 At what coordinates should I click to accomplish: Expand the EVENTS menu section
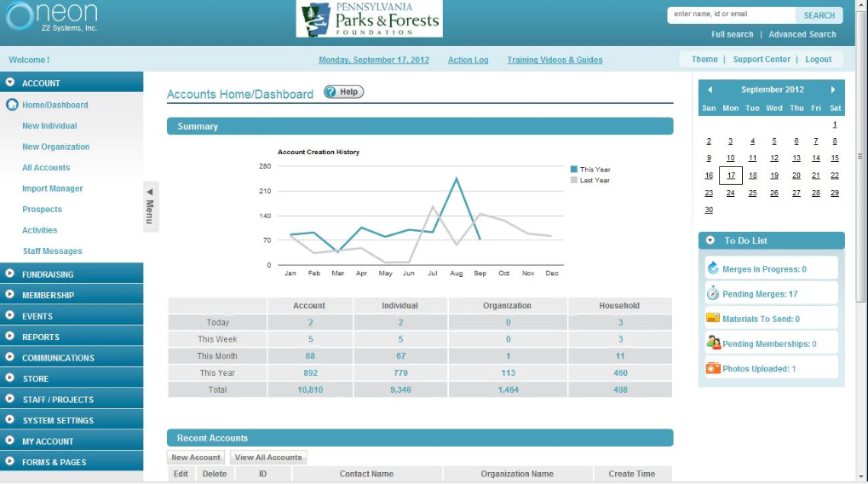[x=10, y=315]
